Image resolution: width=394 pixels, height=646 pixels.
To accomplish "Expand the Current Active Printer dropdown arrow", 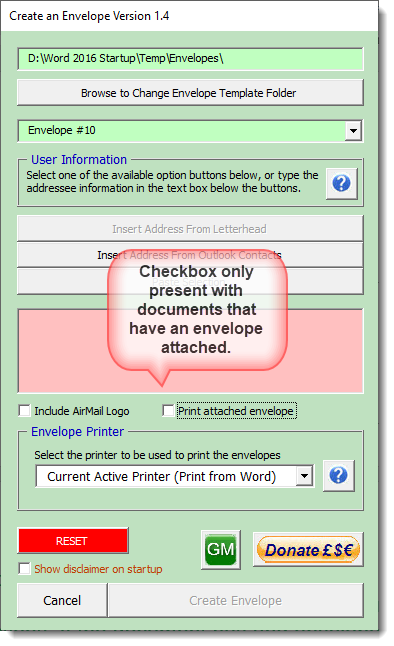I will tap(304, 476).
